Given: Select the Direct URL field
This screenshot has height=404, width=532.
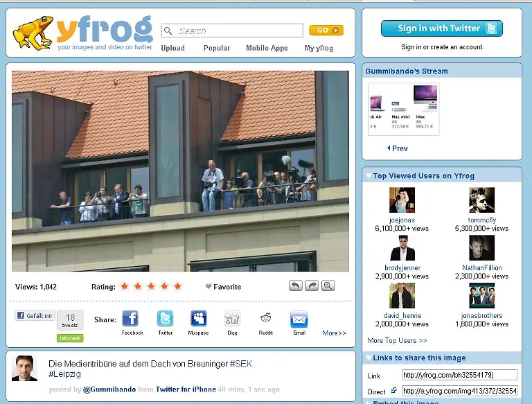Looking at the screenshot, I should click(460, 391).
